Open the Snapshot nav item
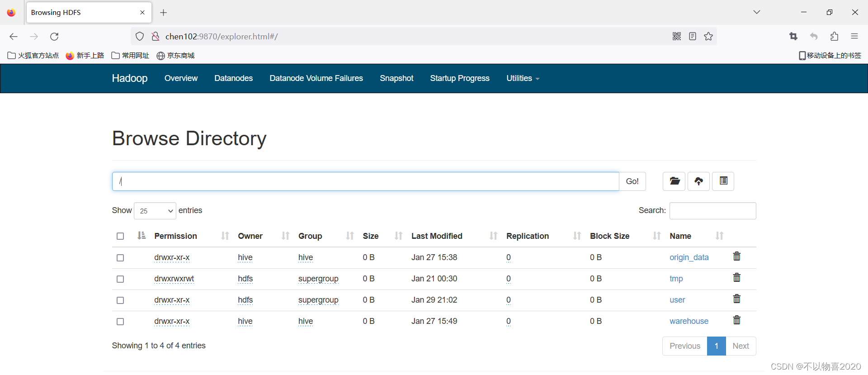Image resolution: width=868 pixels, height=375 pixels. click(x=396, y=78)
